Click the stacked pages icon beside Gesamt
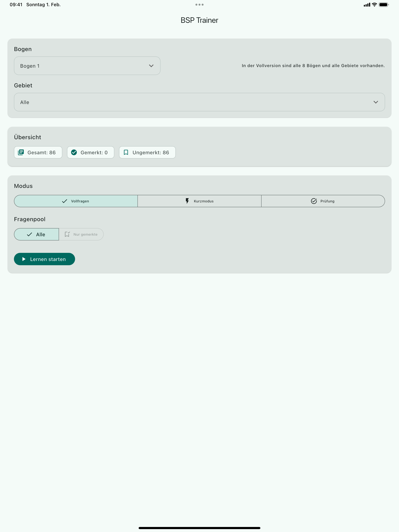The height and width of the screenshot is (532, 399). pos(21,152)
